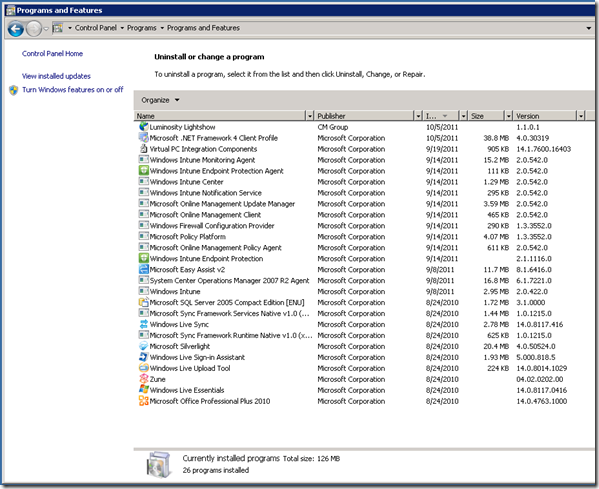Select the Windows Intune program row
This screenshot has width=599, height=489.
[x=363, y=291]
